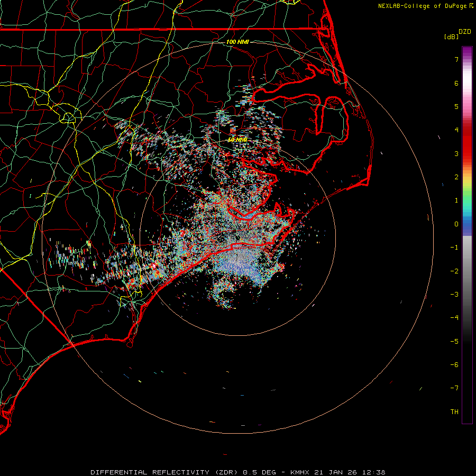This screenshot has width=476, height=476.
Task: Click the TH label below the scale
Action: coord(454,411)
